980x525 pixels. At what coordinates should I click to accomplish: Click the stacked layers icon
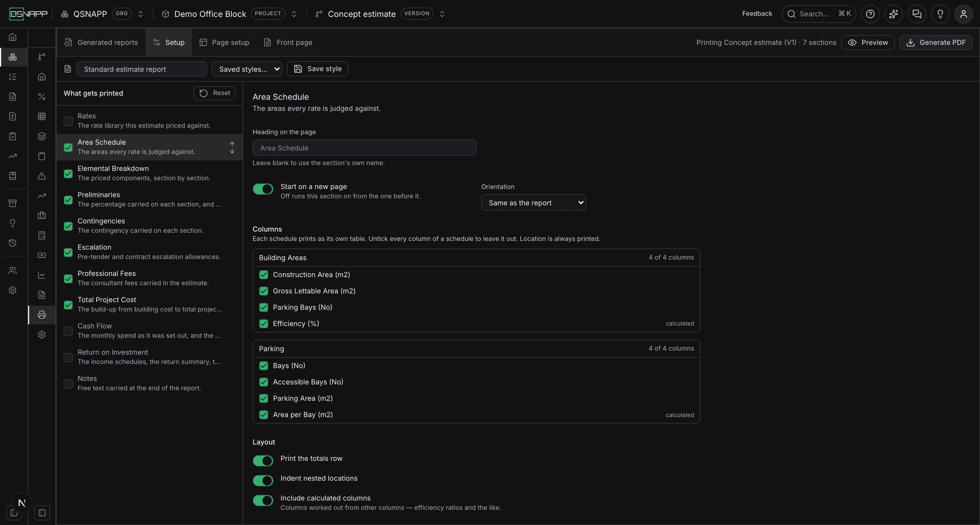tap(42, 136)
